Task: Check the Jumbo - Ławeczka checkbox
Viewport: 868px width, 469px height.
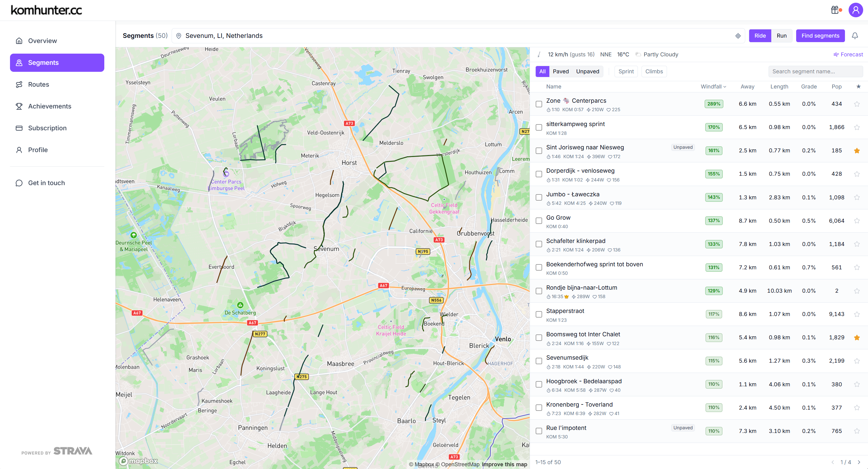Action: coord(539,197)
